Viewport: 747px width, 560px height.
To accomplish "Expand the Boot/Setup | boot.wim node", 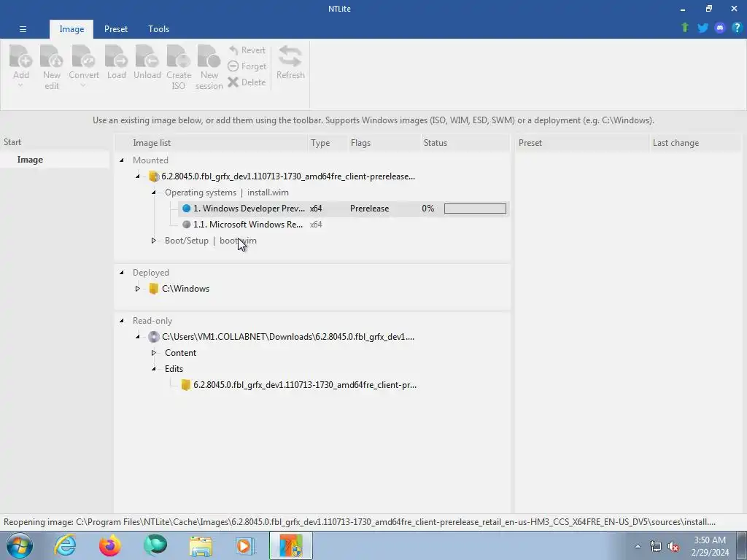I will [x=154, y=241].
